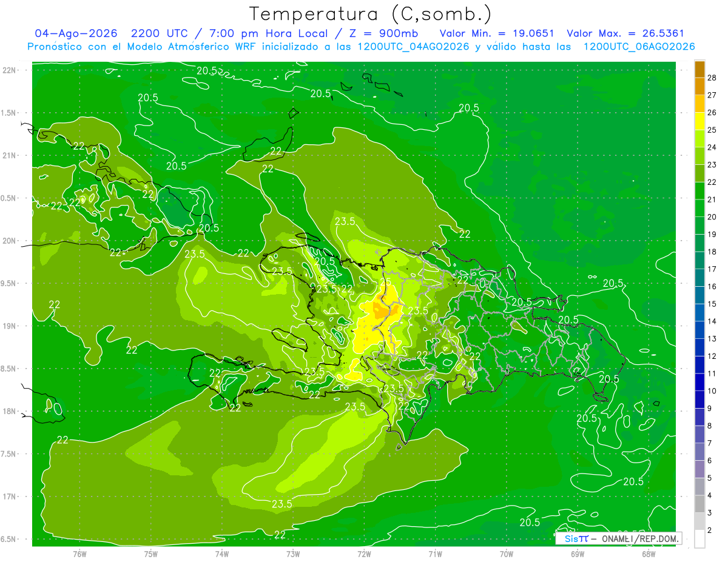Click the legend value label 28
The width and height of the screenshot is (728, 562).
(x=712, y=78)
